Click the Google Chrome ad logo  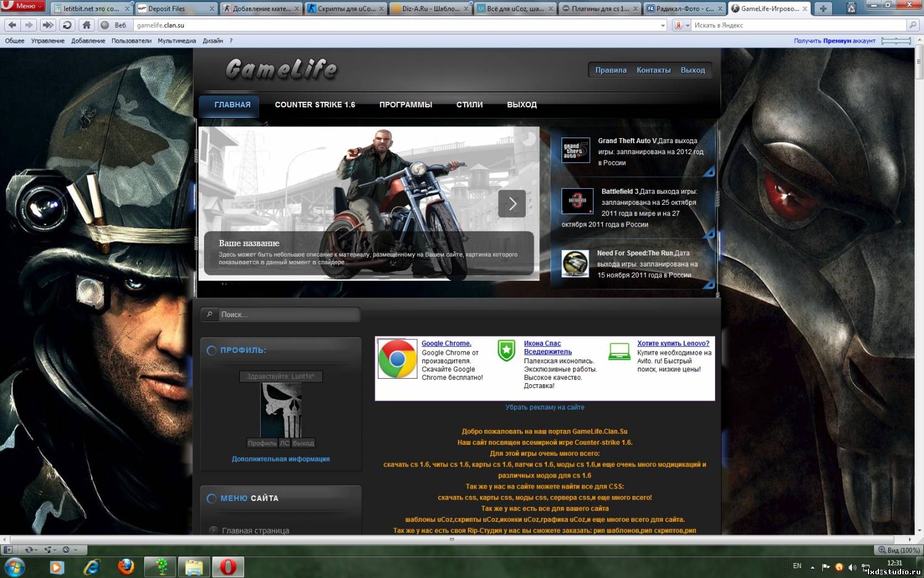click(398, 358)
